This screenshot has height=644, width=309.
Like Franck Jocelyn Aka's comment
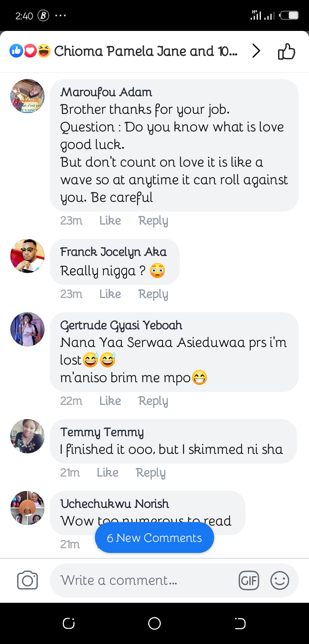click(x=110, y=294)
